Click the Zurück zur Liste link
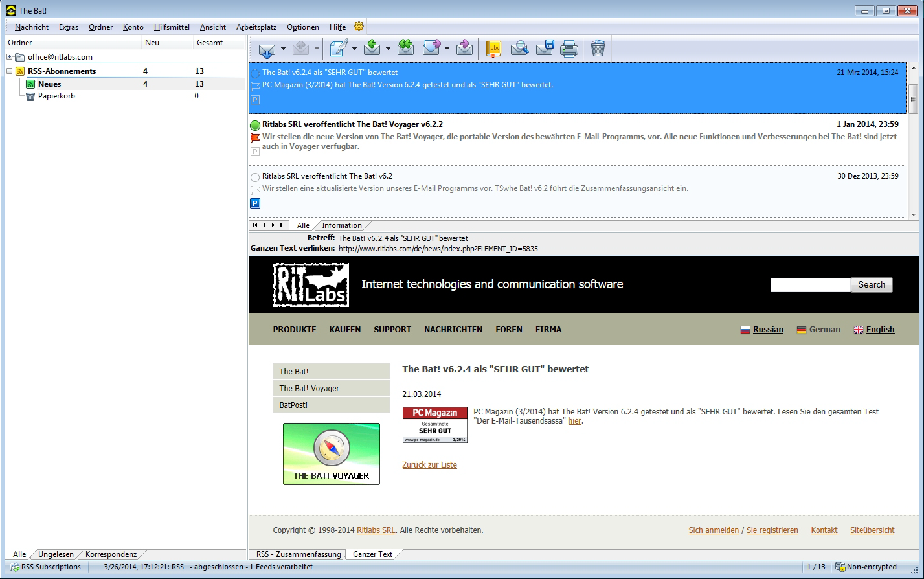Screen dimensions: 924x579 [429, 465]
